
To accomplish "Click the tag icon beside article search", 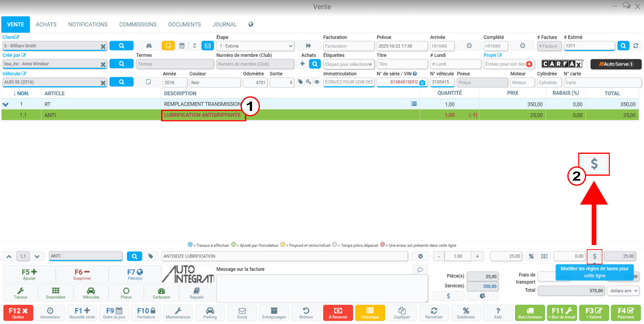I will tap(150, 256).
